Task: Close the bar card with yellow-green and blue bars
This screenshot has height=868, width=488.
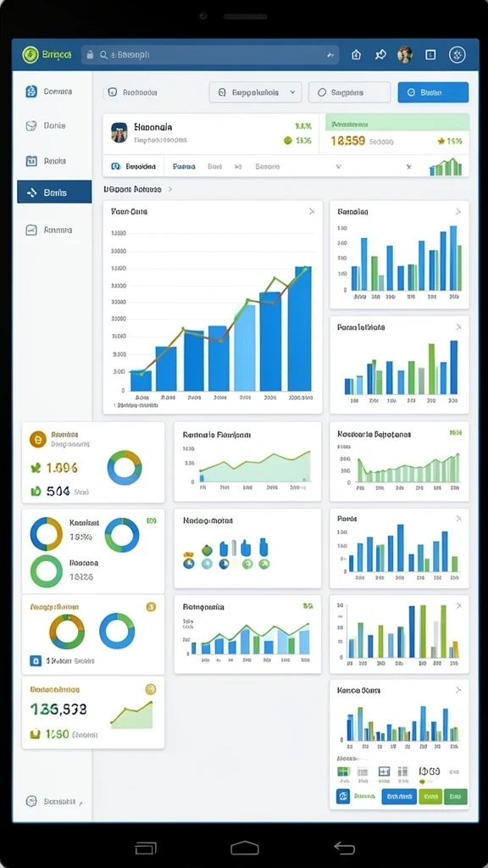Action: (x=458, y=606)
